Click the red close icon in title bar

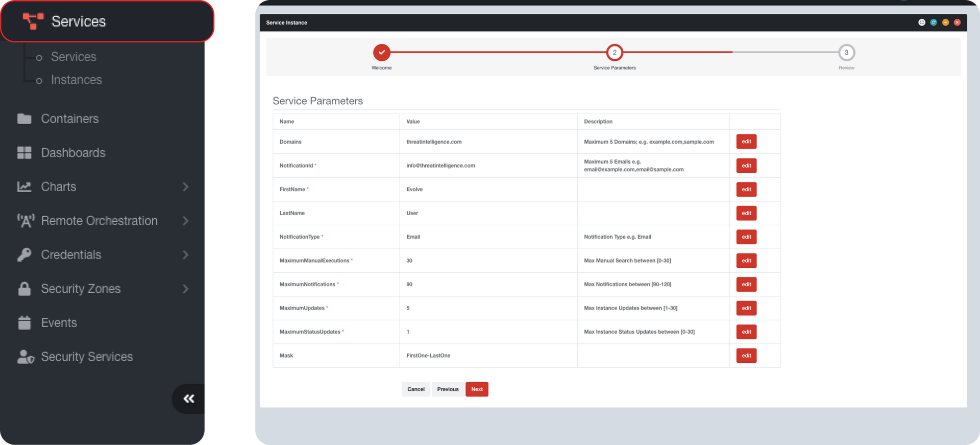[957, 22]
